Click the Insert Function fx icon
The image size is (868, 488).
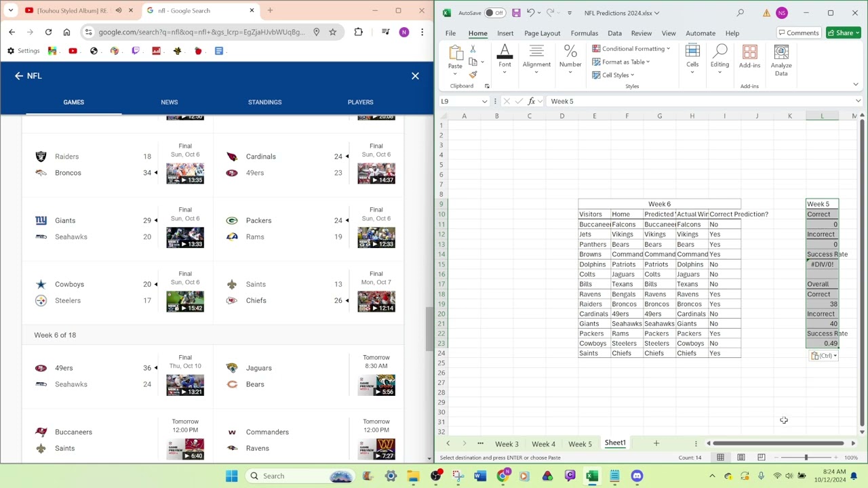pyautogui.click(x=532, y=101)
